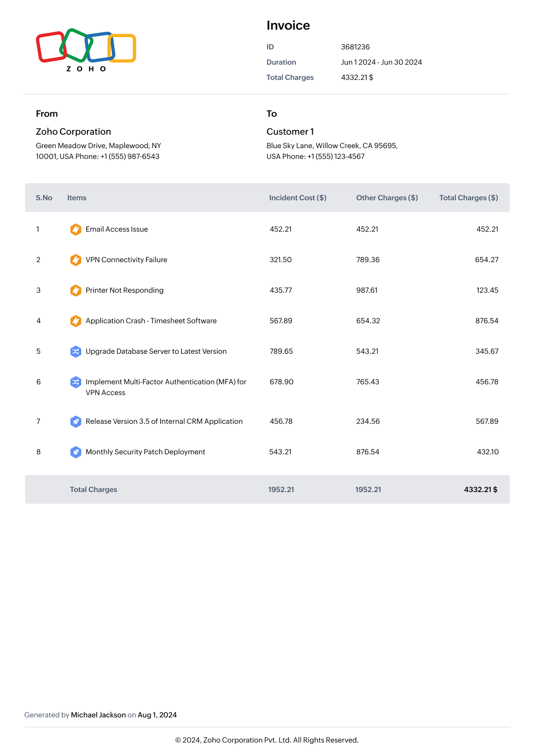Click the Monthly Security Patch release icon

76,452
